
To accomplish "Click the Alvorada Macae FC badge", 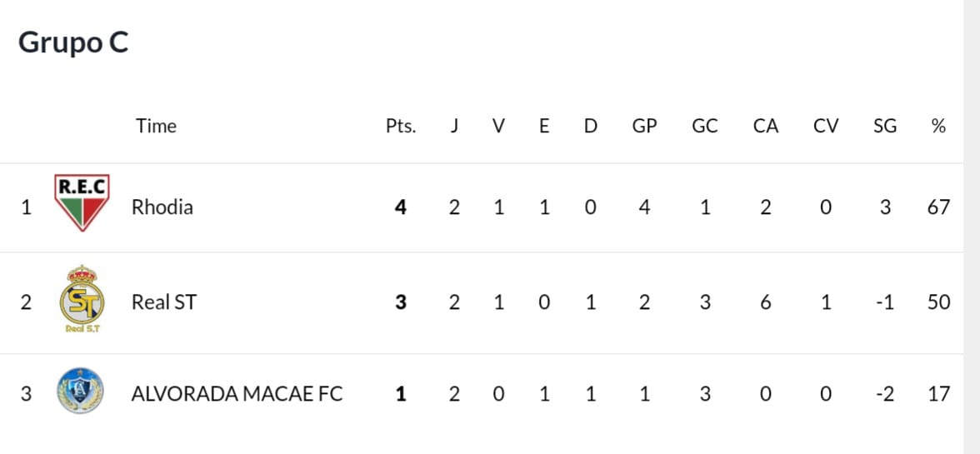I will coord(81,392).
